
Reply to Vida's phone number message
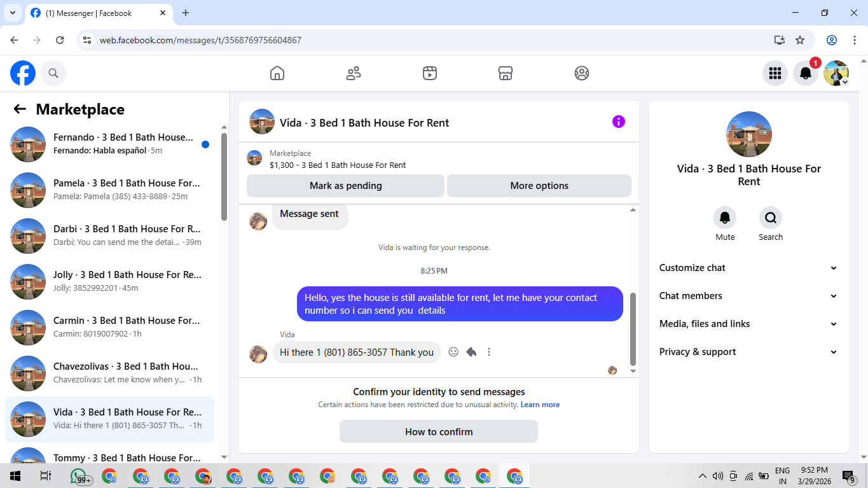[x=471, y=352]
